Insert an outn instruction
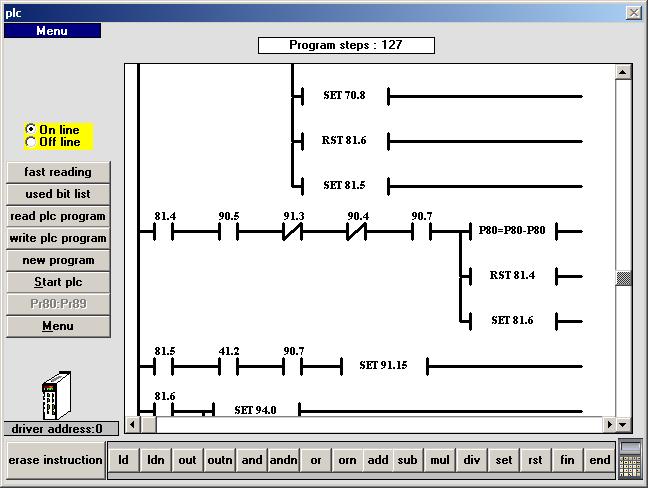648x488 pixels. (219, 460)
